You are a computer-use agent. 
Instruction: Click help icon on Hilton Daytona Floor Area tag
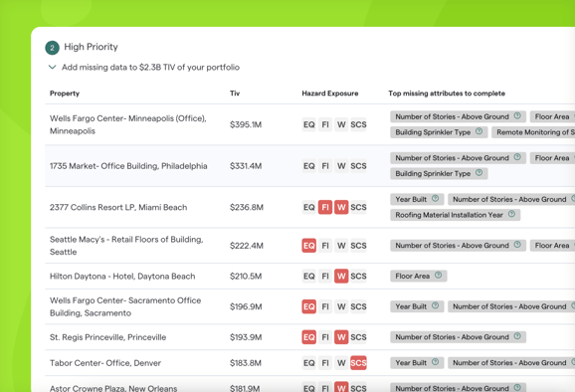(x=438, y=275)
